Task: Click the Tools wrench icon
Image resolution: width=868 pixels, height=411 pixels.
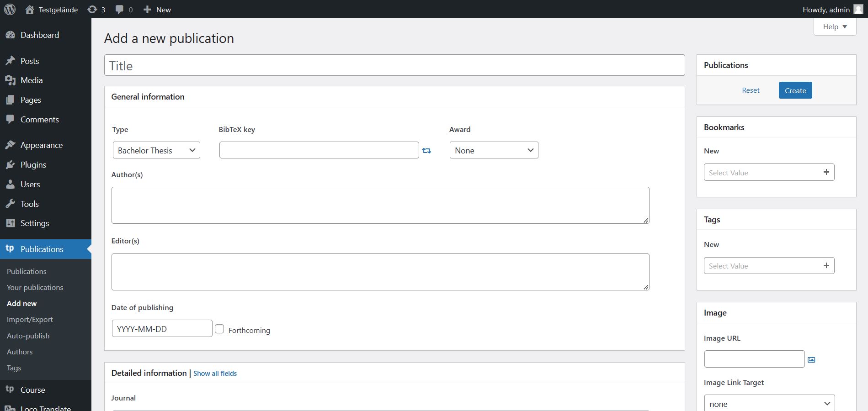Action: coord(10,204)
